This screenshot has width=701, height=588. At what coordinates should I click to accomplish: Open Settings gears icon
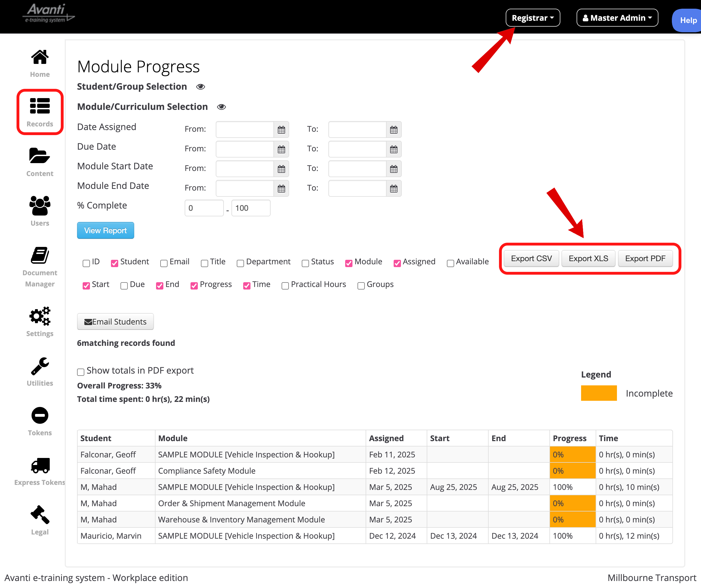tap(40, 316)
